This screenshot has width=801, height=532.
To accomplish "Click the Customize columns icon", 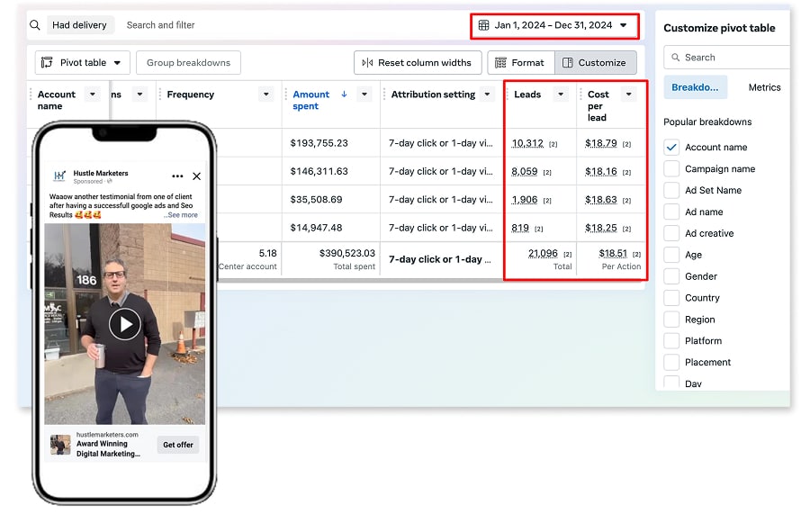I will pyautogui.click(x=568, y=62).
